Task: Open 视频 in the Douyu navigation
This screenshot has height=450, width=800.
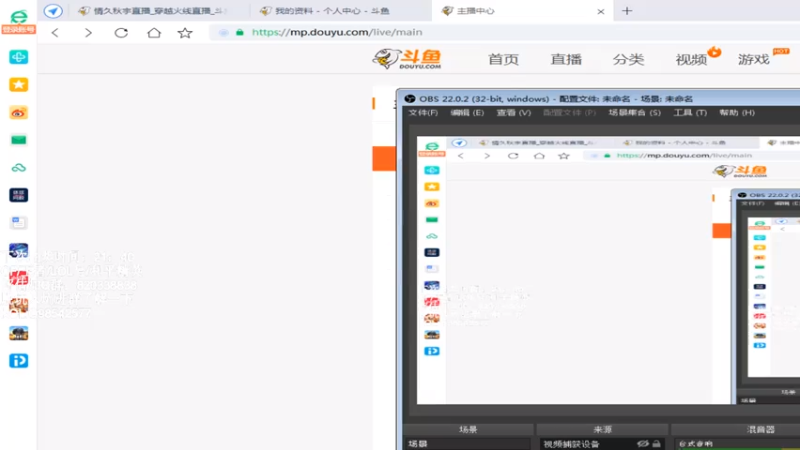Action: pyautogui.click(x=691, y=59)
